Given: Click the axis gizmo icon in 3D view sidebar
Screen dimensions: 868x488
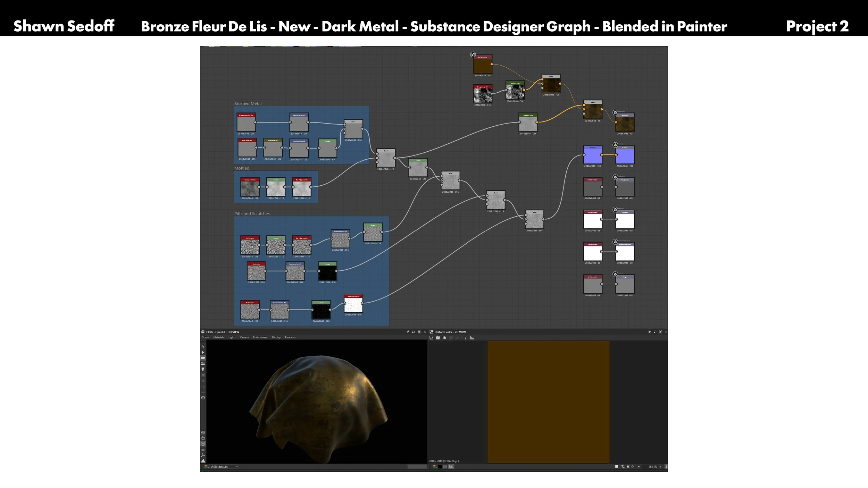Looking at the screenshot, I should (x=203, y=455).
